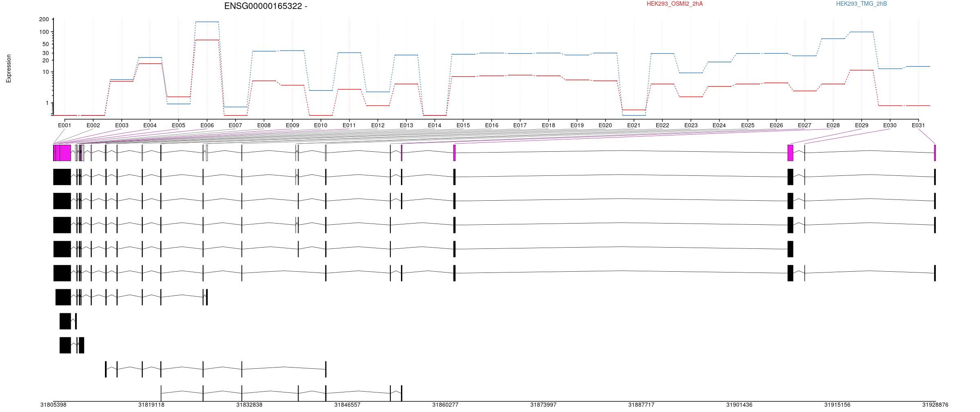Click y-axis tick value 50
The width and height of the screenshot is (980, 412).
[45, 44]
